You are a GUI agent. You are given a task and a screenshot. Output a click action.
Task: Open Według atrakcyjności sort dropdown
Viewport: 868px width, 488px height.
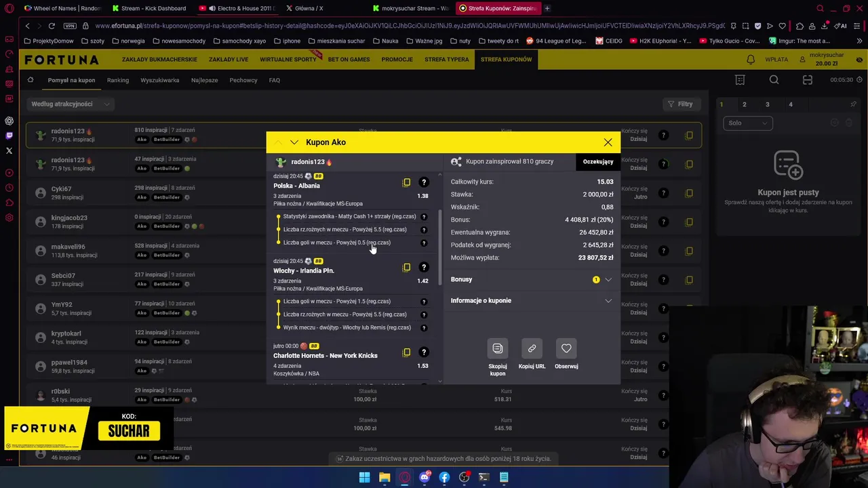(x=71, y=104)
